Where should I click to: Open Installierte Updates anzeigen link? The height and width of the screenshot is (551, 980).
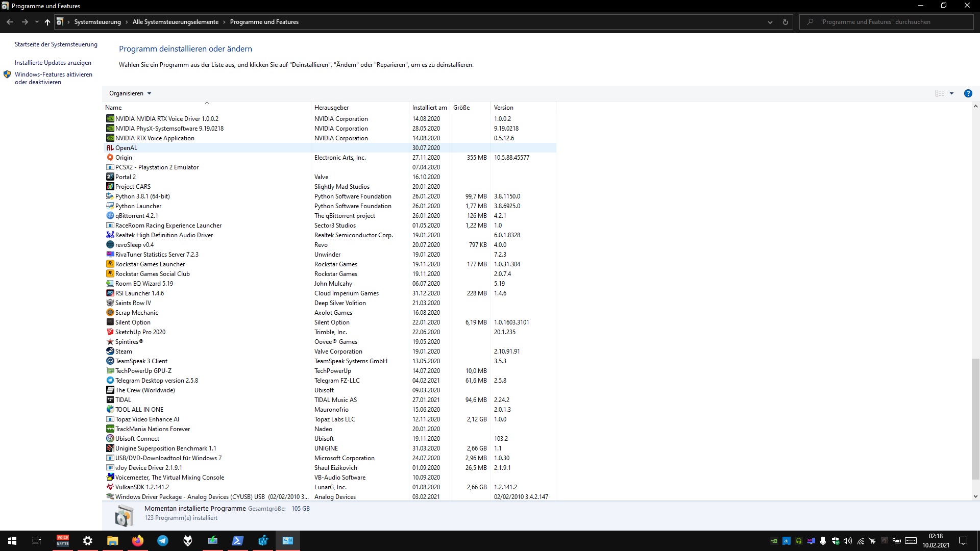point(53,63)
